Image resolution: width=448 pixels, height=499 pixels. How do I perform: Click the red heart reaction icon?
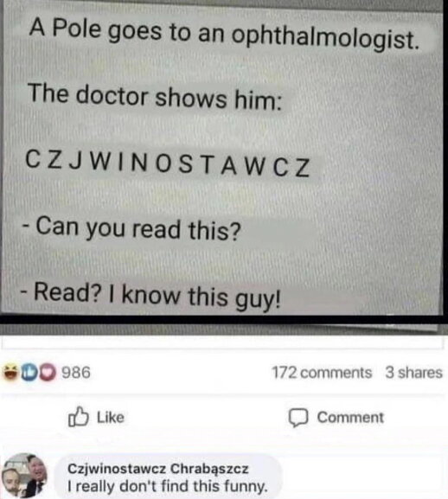coord(48,373)
